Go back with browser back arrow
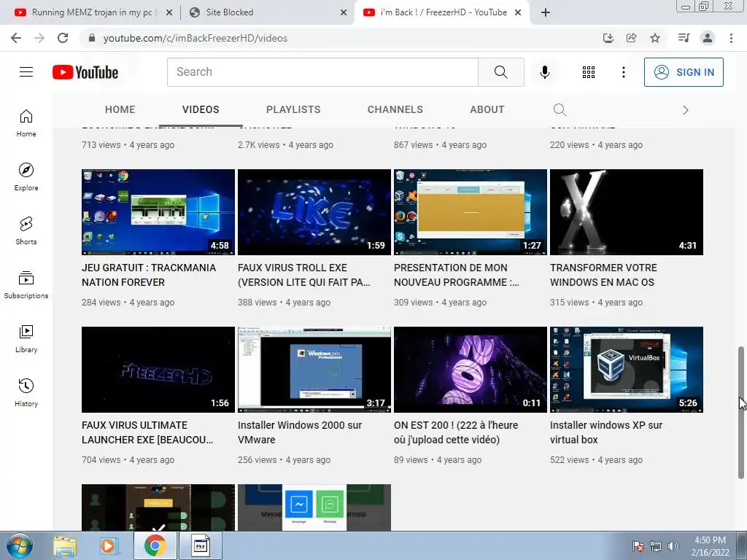 pos(16,38)
